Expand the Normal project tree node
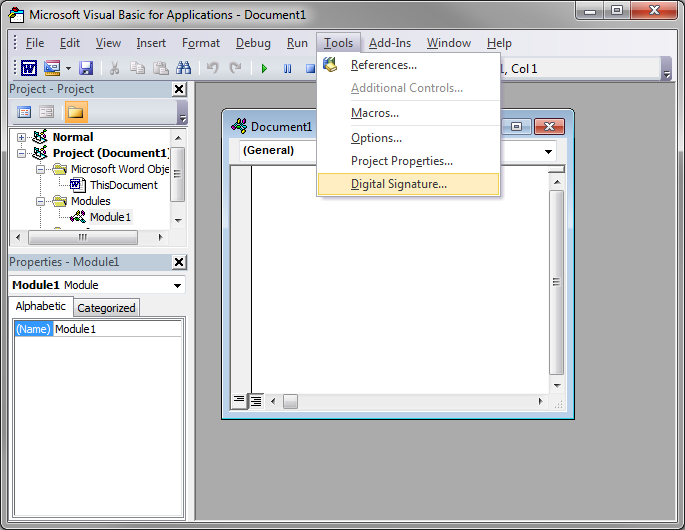Image resolution: width=685 pixels, height=530 pixels. tap(22, 137)
